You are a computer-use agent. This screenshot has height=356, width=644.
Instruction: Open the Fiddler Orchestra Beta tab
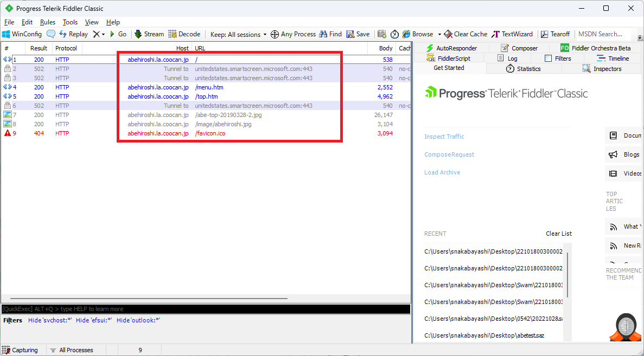point(596,48)
